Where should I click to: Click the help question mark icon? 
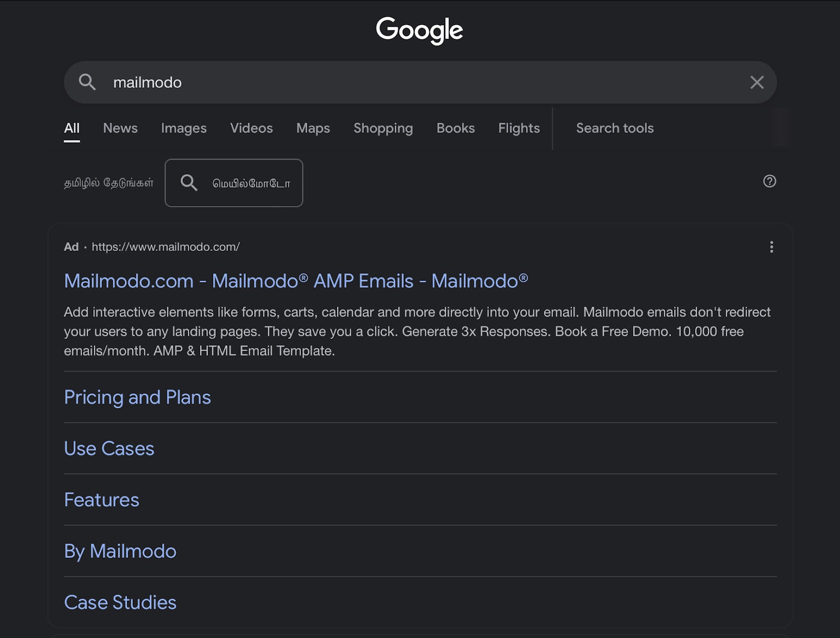(x=770, y=181)
